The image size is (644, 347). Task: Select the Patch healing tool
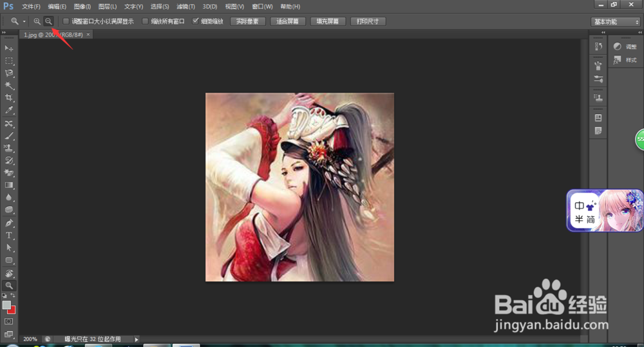8,124
